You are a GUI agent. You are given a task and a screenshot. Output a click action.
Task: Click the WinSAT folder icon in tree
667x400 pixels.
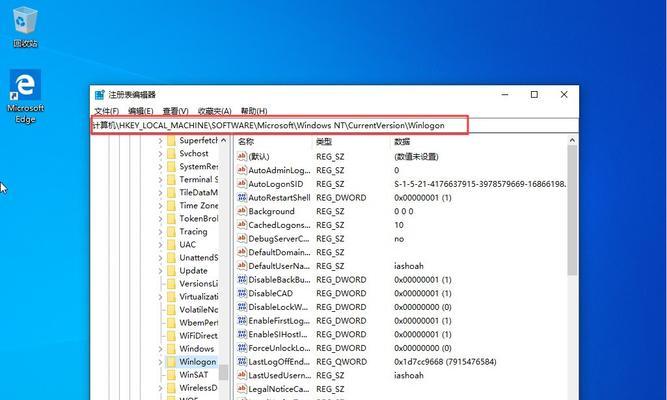(x=171, y=375)
